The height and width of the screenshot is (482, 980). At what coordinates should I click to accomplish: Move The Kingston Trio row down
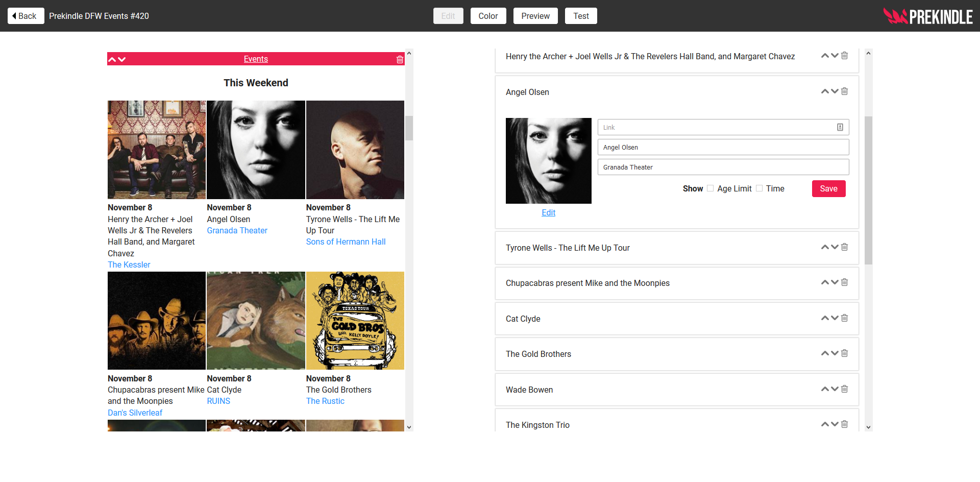coord(835,424)
